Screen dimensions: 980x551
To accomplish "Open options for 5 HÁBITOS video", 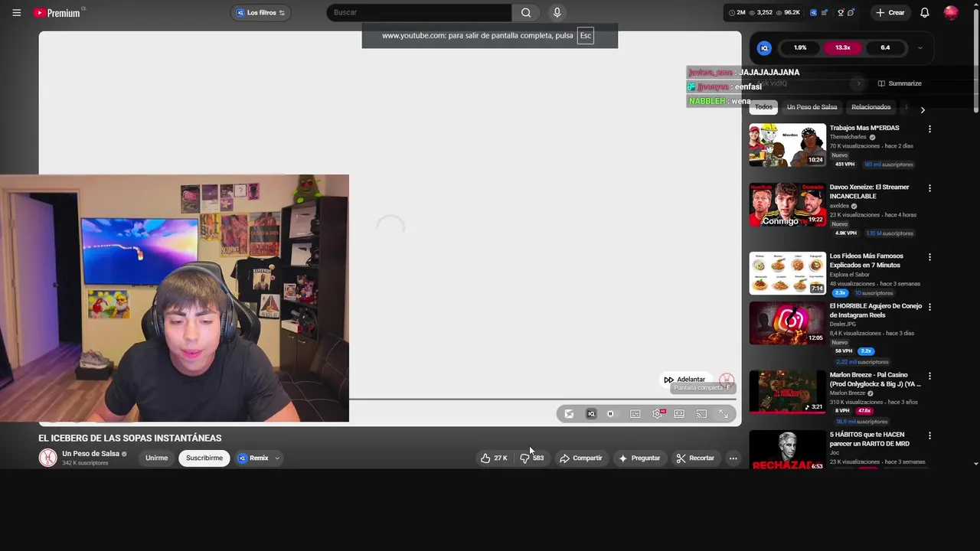I will 929,435.
